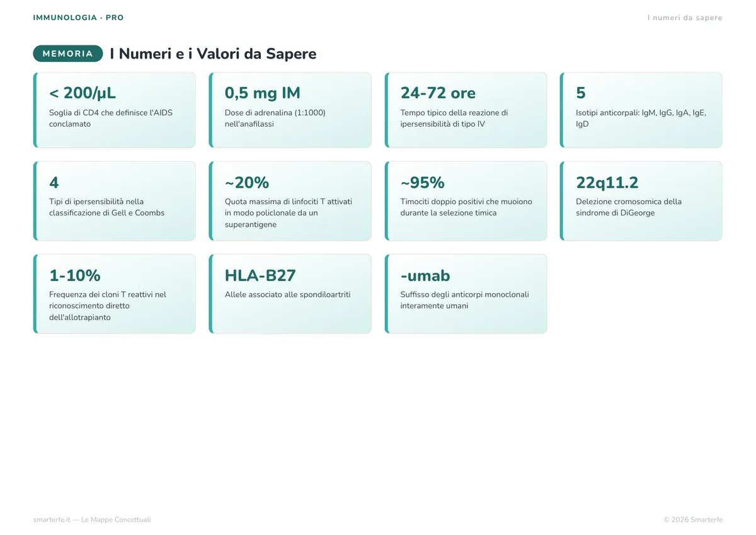Click the "IMMUNOLOGIA · PRO" header label
The image size is (756, 535).
point(78,18)
